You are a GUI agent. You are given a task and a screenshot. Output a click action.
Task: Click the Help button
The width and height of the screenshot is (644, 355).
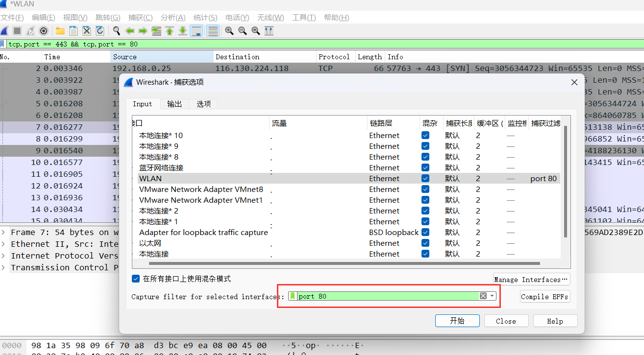(555, 321)
